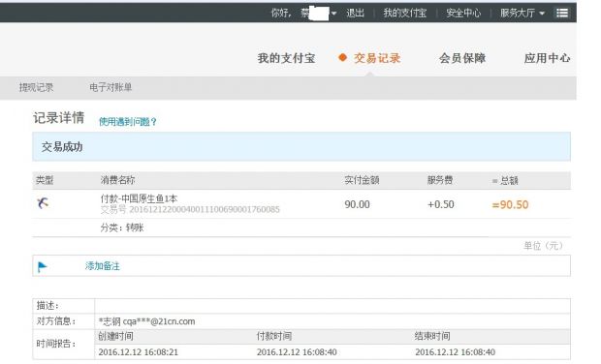Screen dimensions: 601x364
Task: Open 电子对账单 sub-navigation item
Action: click(111, 87)
